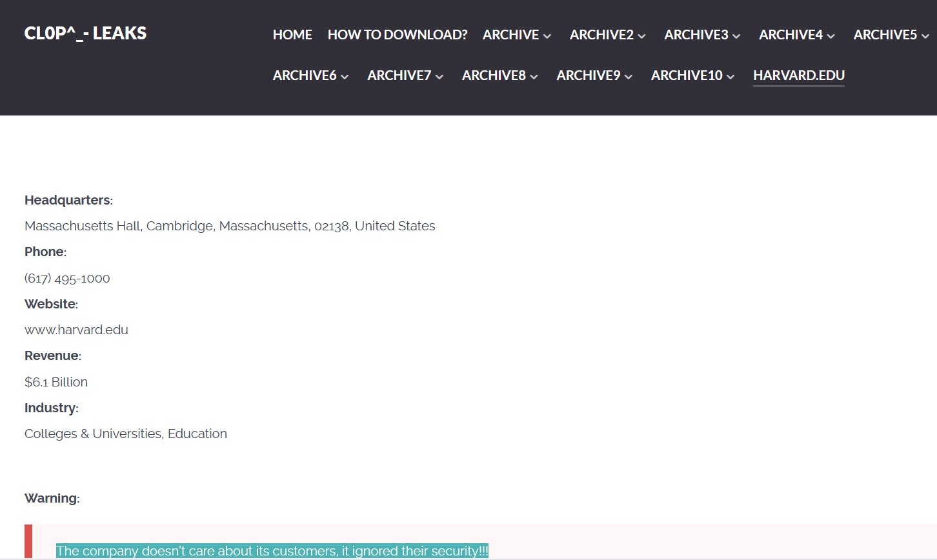This screenshot has width=937, height=560.
Task: Click the phone number (617) 495-1000
Action: pos(67,278)
